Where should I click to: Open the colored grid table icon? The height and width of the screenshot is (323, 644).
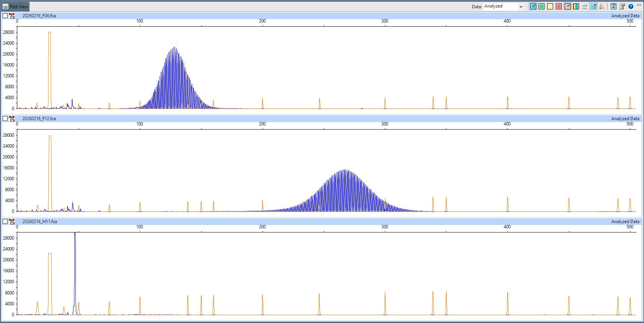614,6
